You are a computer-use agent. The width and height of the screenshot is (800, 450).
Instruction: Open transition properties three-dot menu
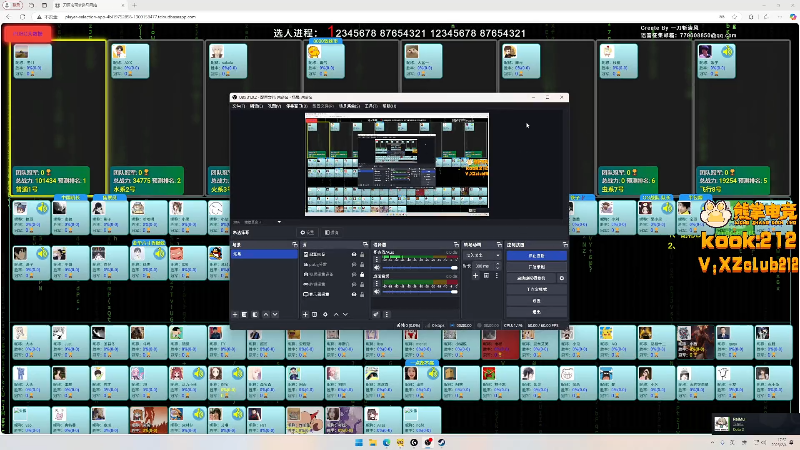point(496,276)
